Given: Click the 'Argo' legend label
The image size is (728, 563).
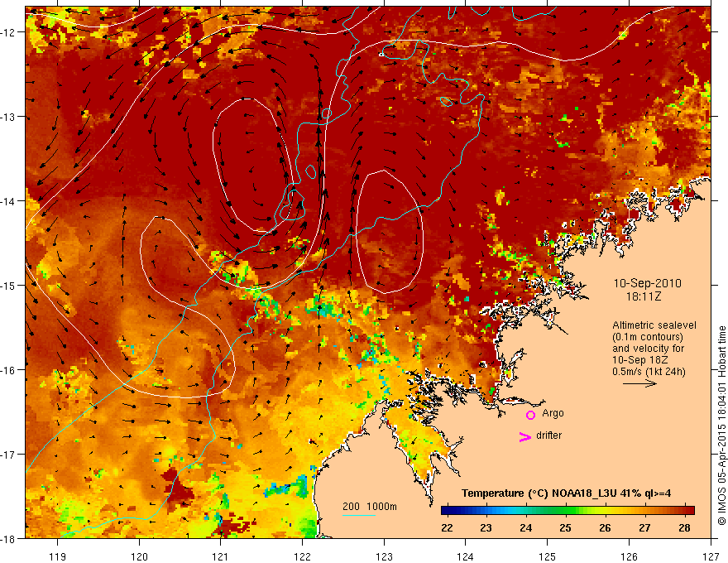Looking at the screenshot, I should (x=553, y=413).
